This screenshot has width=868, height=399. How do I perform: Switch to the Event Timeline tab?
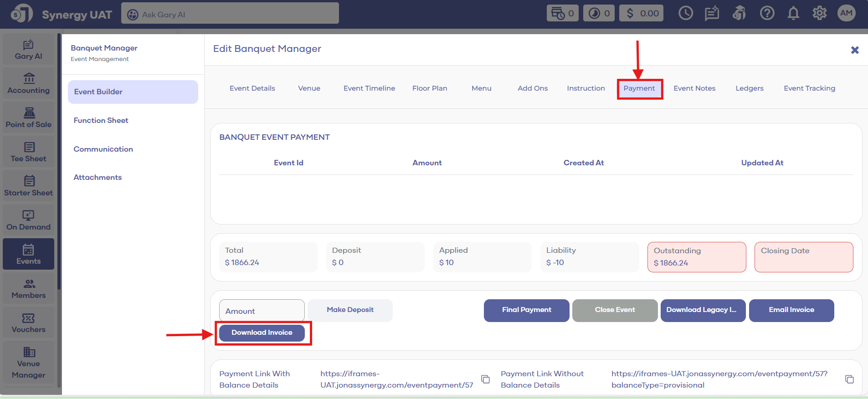click(x=369, y=88)
